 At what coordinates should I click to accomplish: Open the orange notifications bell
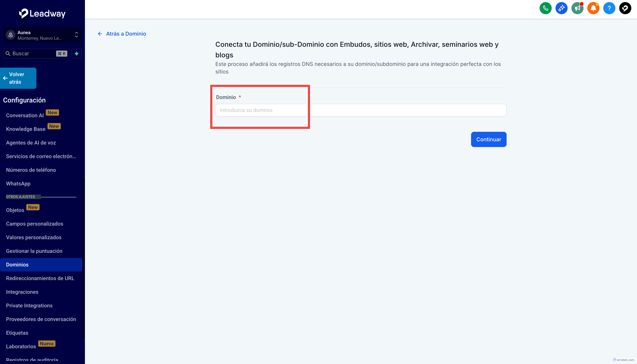[593, 8]
